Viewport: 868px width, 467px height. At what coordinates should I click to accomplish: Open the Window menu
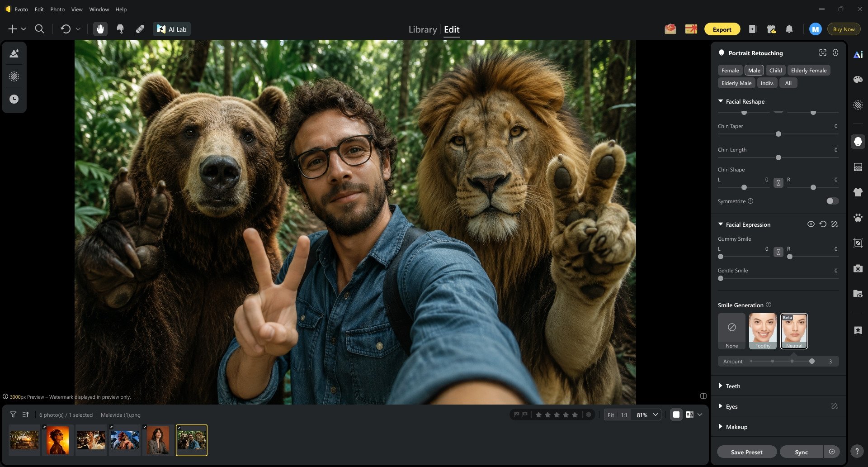pos(99,9)
